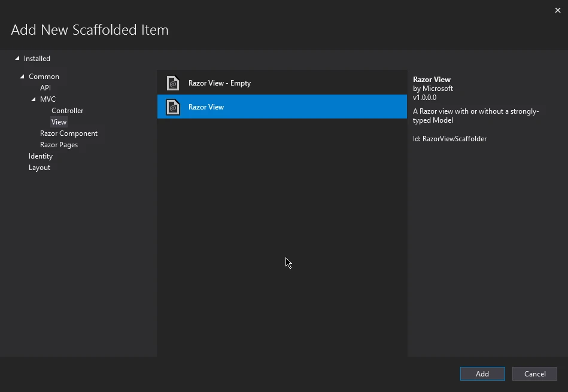Collapse the Common tree node arrow
The height and width of the screenshot is (392, 568).
[x=22, y=76]
